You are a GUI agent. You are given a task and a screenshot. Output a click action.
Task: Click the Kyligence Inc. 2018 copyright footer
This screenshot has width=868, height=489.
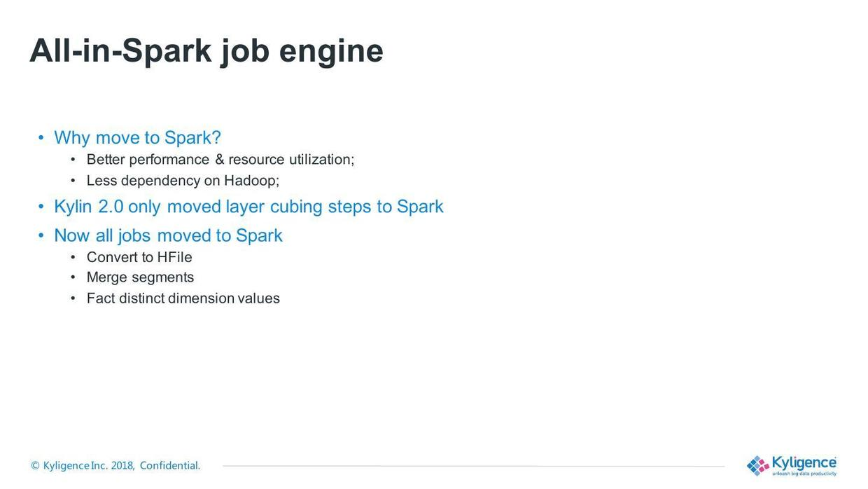click(x=115, y=466)
